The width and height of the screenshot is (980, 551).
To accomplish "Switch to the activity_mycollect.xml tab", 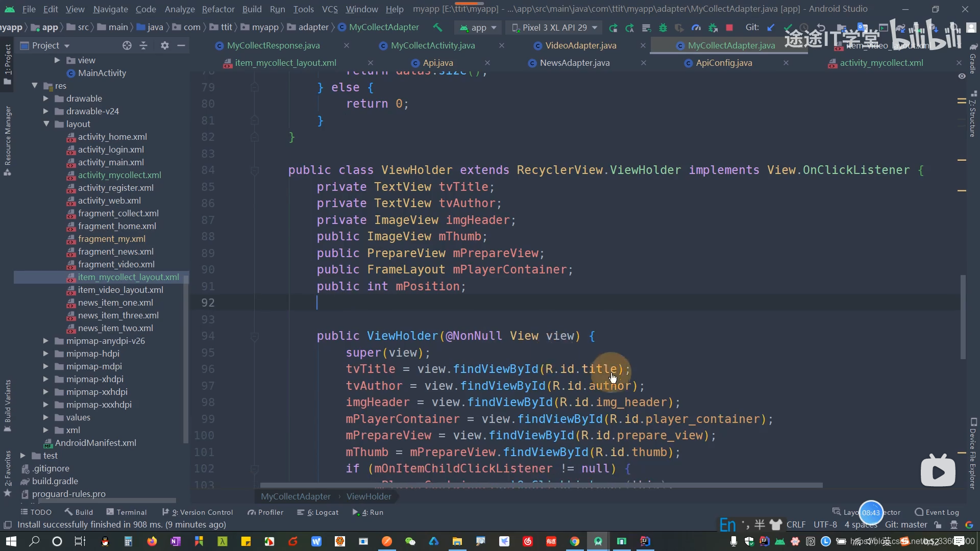I will pyautogui.click(x=881, y=63).
